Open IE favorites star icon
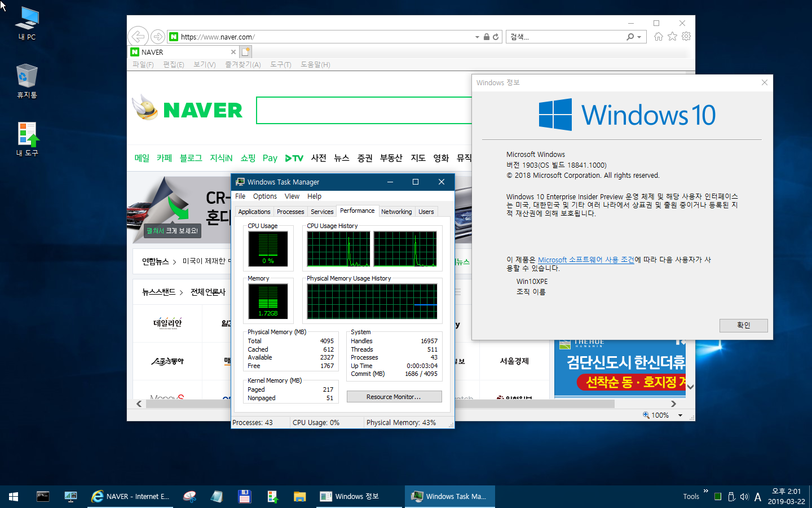 [672, 37]
